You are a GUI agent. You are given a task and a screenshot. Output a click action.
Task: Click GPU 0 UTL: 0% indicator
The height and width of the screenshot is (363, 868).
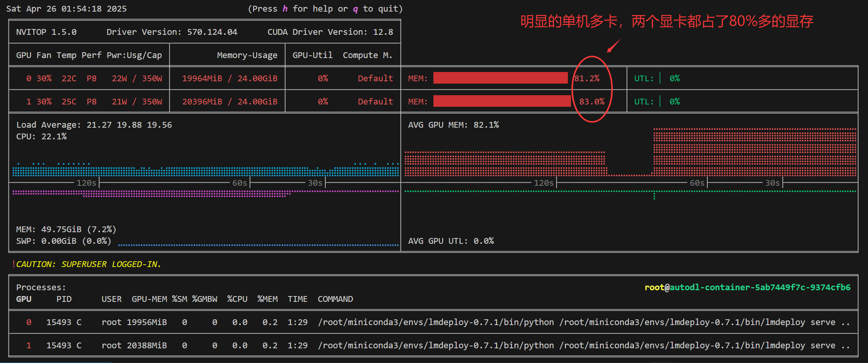[x=657, y=78]
